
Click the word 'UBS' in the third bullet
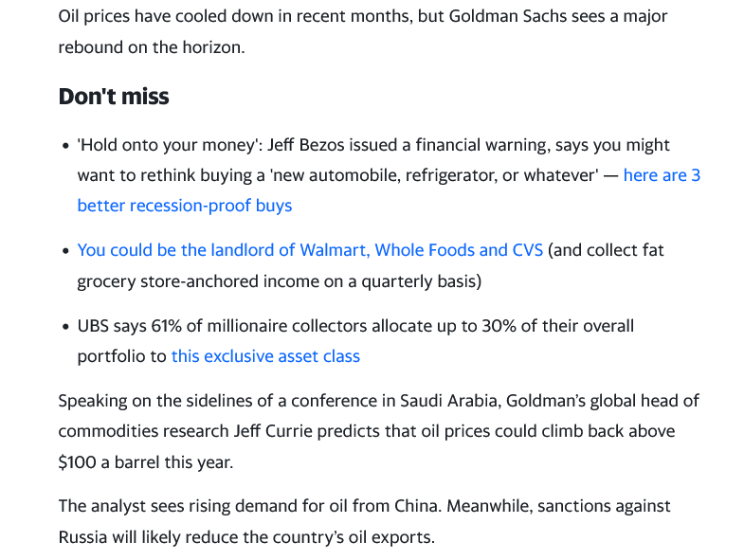[93, 326]
